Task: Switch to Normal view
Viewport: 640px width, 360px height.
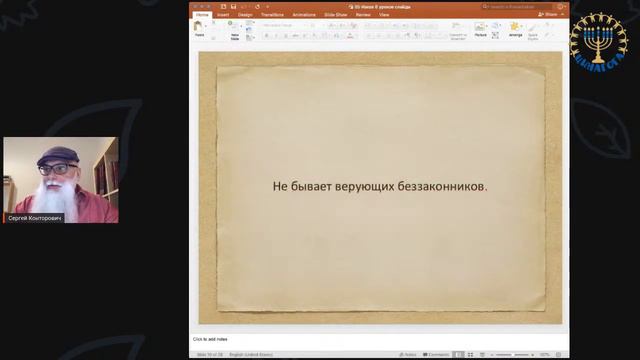Action: coord(459,355)
